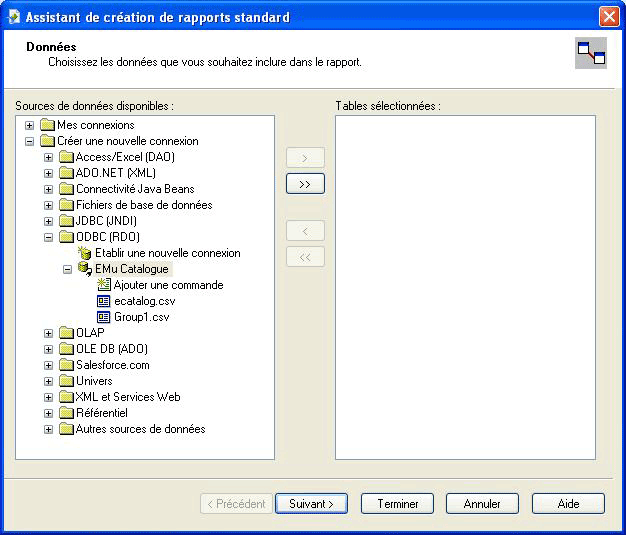Click the EMu Catalogue database icon
This screenshot has height=535, width=626.
coord(85,269)
